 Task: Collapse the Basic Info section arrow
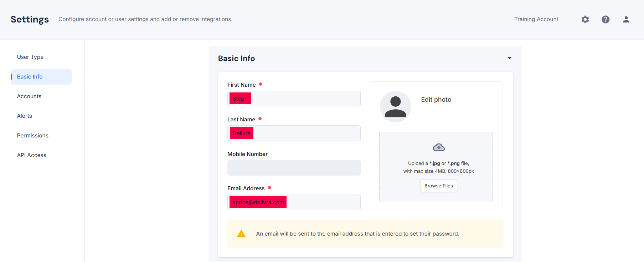click(x=510, y=58)
